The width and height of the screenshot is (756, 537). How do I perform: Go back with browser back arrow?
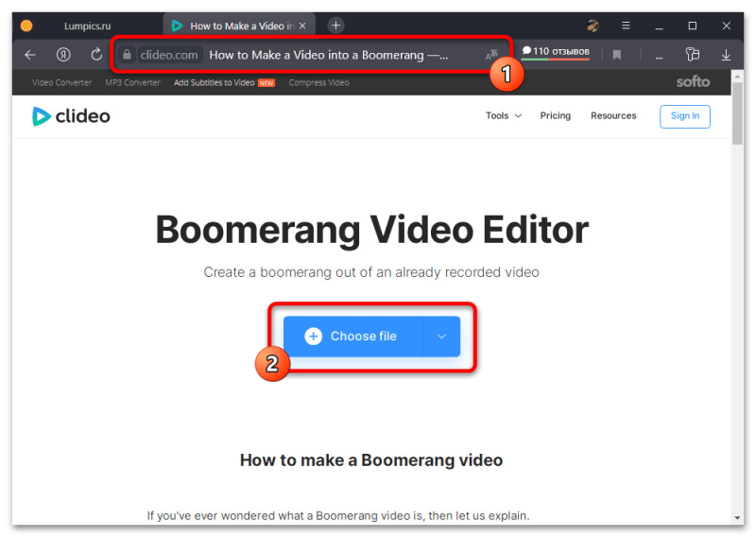coord(30,55)
